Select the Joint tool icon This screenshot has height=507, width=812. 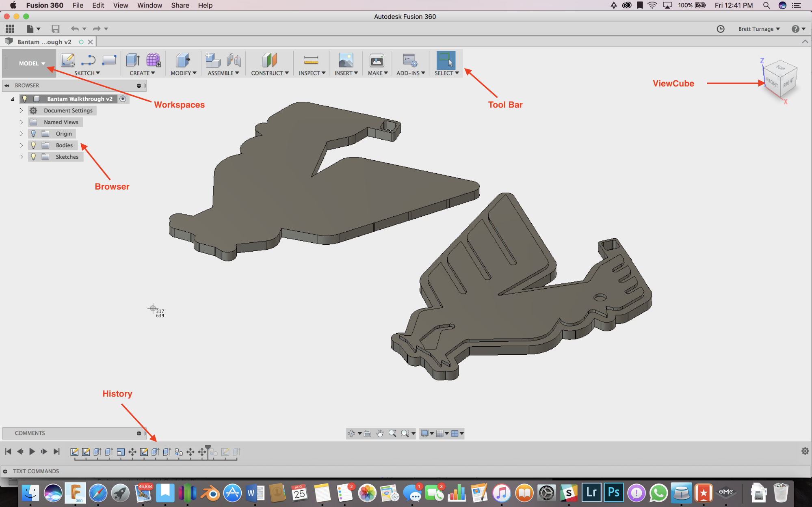click(234, 60)
